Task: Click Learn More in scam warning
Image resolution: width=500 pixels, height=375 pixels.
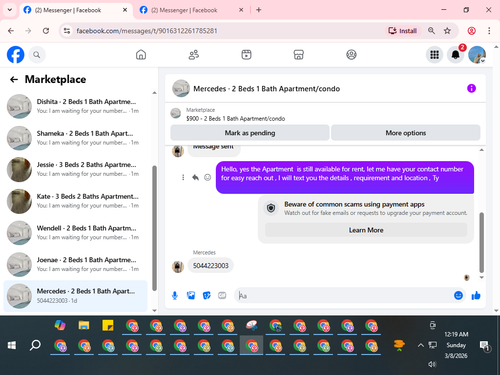Action: (366, 230)
